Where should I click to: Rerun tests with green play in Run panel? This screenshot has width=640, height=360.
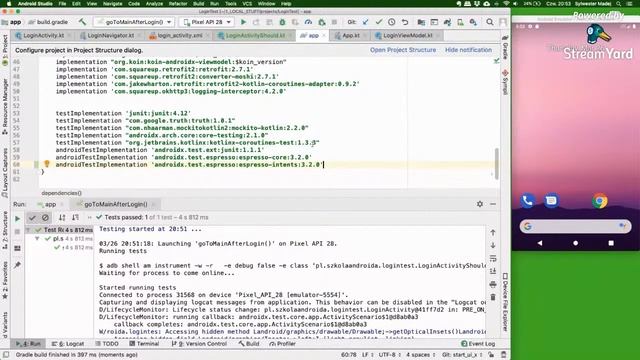pyautogui.click(x=18, y=218)
